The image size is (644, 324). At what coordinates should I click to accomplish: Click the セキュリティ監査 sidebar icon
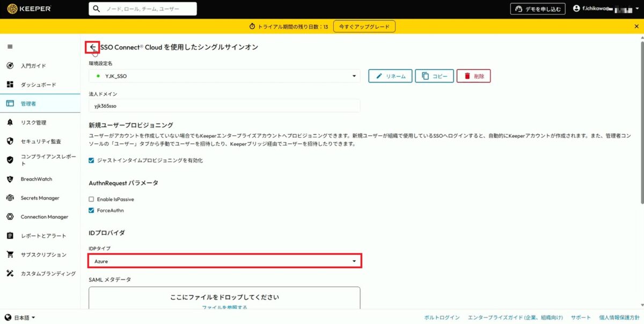click(x=9, y=141)
